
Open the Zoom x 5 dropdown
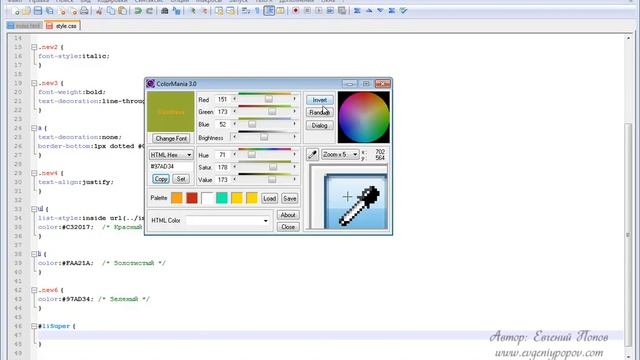point(340,155)
